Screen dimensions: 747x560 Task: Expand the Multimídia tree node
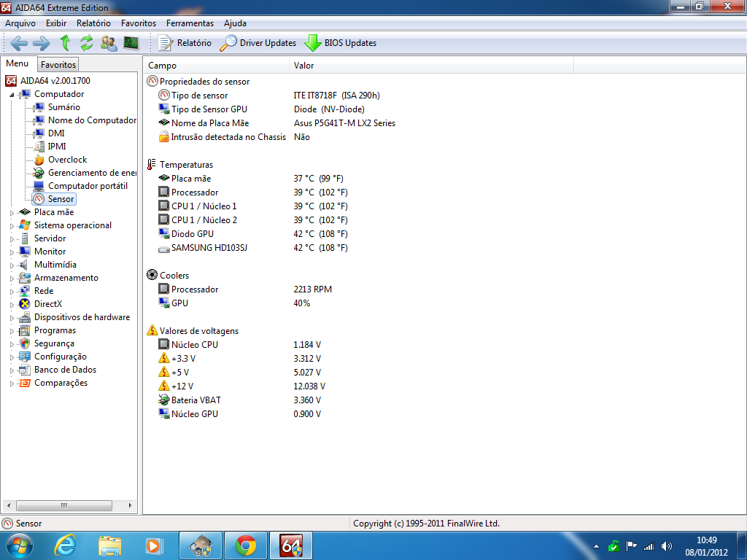tap(12, 265)
